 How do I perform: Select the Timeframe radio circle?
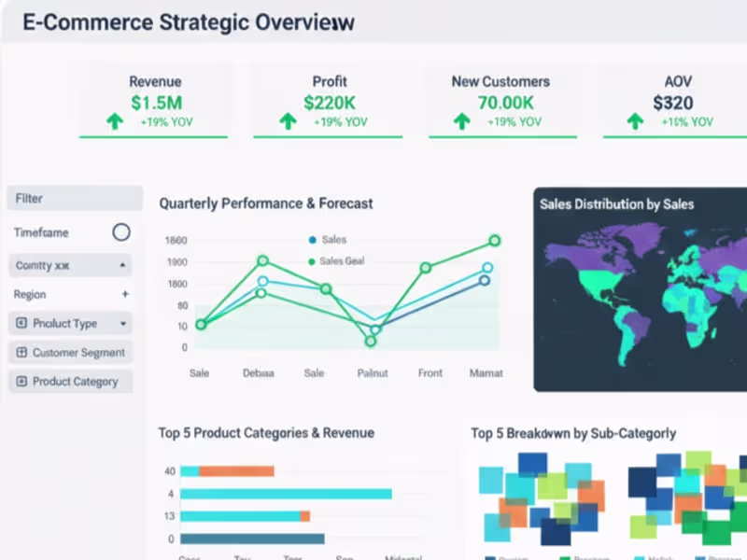click(121, 232)
